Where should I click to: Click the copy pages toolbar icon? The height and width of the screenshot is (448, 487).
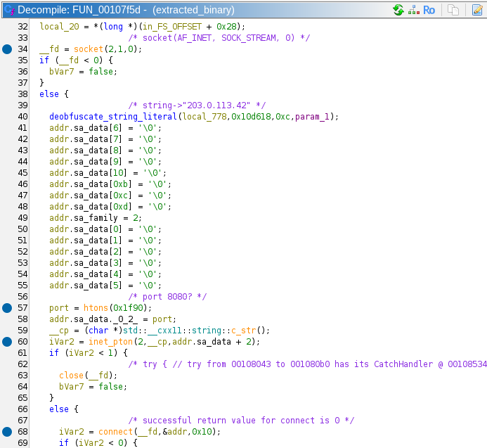[x=453, y=10]
